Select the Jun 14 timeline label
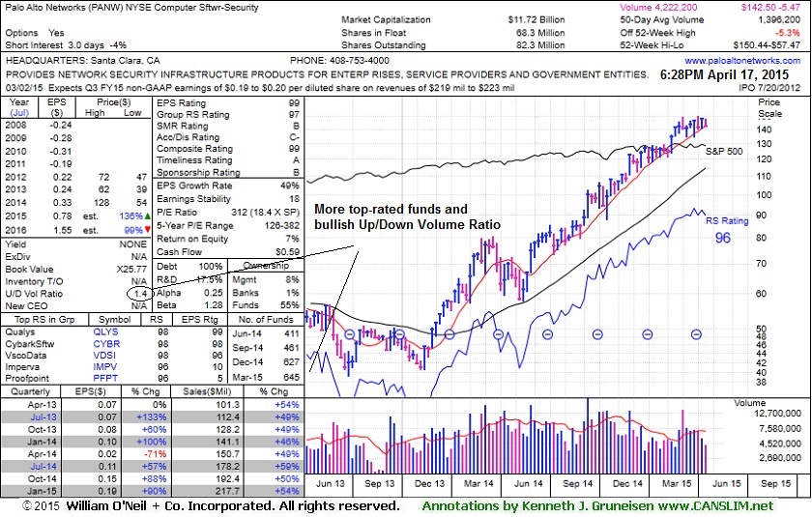This screenshot has height=517, width=812. [528, 483]
